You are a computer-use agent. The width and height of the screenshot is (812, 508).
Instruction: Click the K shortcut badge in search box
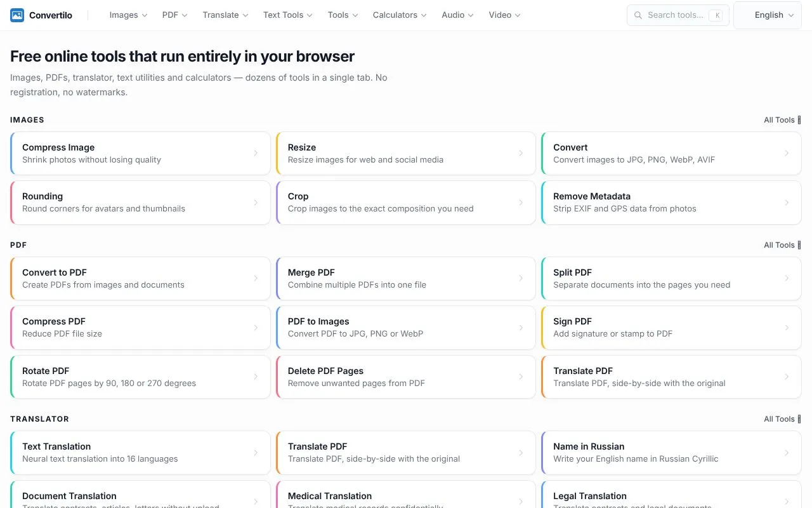click(717, 15)
